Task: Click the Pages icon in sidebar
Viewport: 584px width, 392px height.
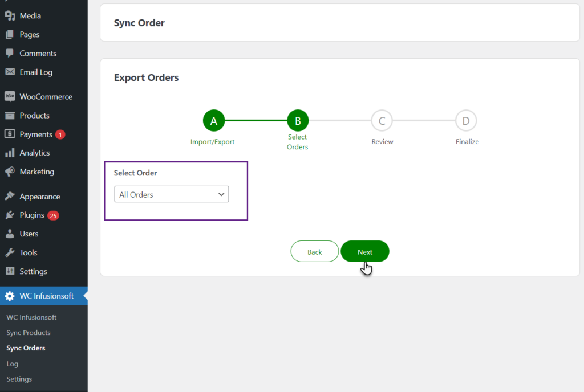Action: tap(10, 35)
